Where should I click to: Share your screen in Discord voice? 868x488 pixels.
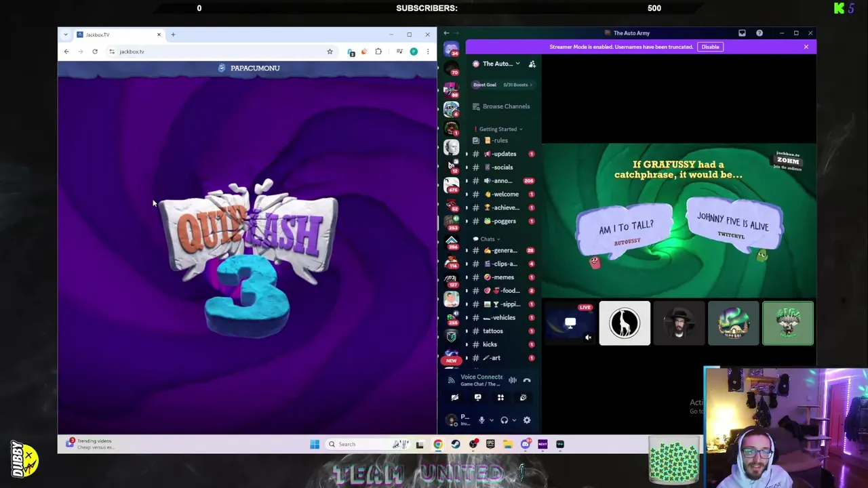click(x=478, y=398)
